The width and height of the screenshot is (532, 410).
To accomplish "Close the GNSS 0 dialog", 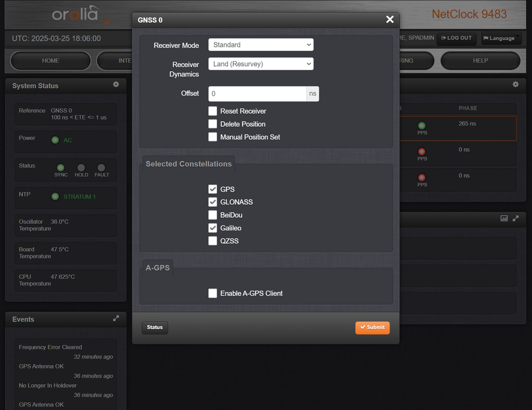I will pos(390,19).
